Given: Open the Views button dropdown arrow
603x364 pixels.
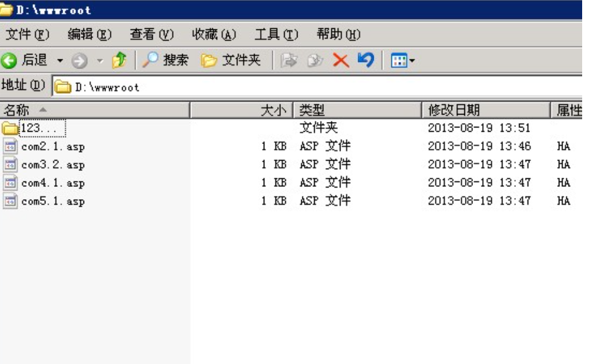Looking at the screenshot, I should [x=412, y=60].
